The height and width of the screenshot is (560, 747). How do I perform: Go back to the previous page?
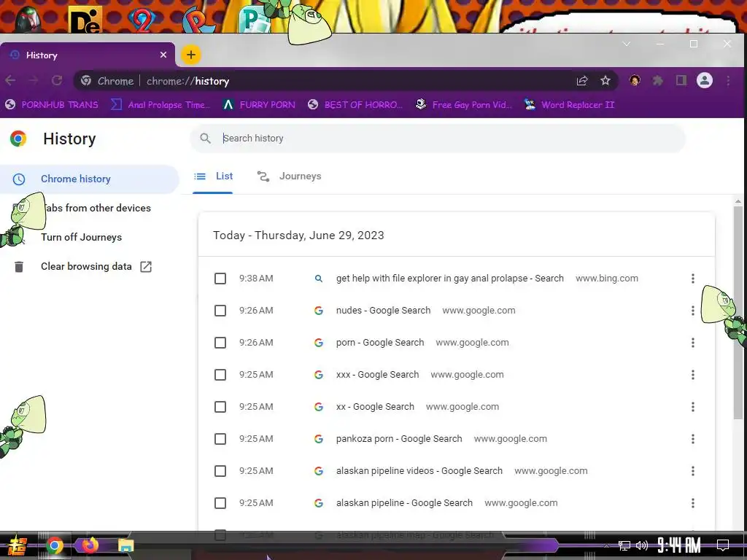10,80
